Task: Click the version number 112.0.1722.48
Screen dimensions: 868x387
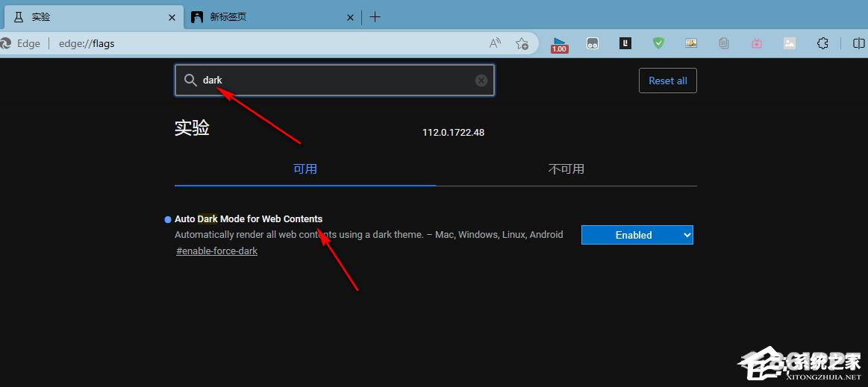Action: pyautogui.click(x=453, y=133)
